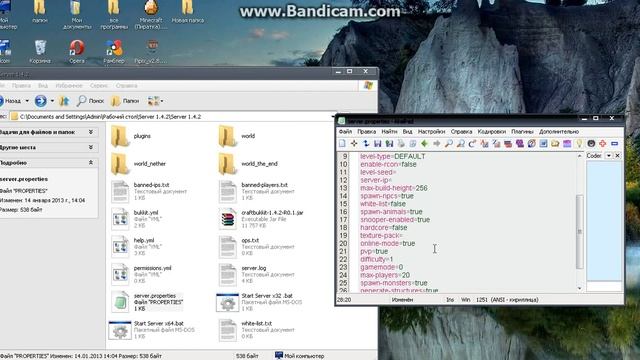The height and width of the screenshot is (360, 640).
Task: Click the C-with-arrow replace icon in AkelPad
Action: (472, 144)
